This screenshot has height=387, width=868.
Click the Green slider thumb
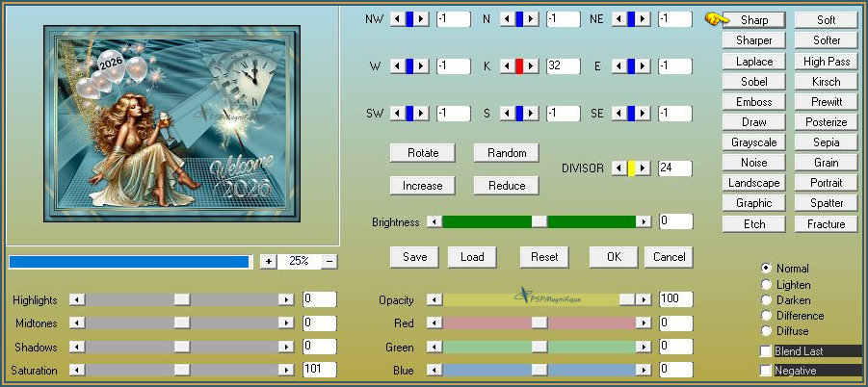coord(539,348)
